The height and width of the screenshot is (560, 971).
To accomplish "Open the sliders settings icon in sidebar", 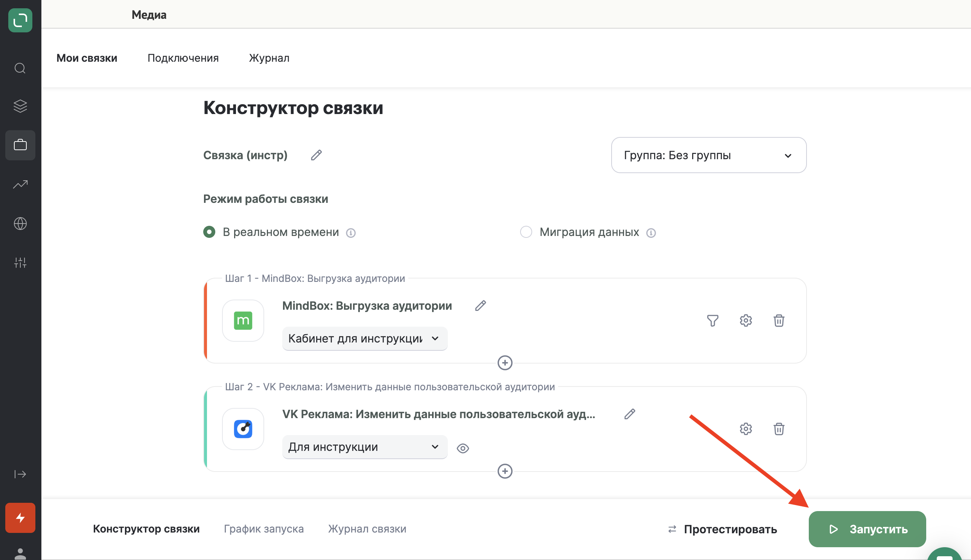I will 20,263.
